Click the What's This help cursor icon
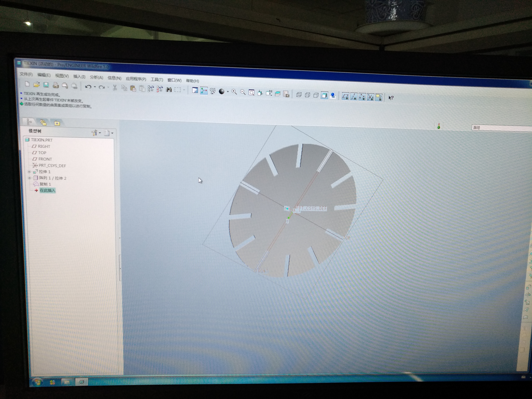This screenshot has width=532, height=399. tap(391, 98)
